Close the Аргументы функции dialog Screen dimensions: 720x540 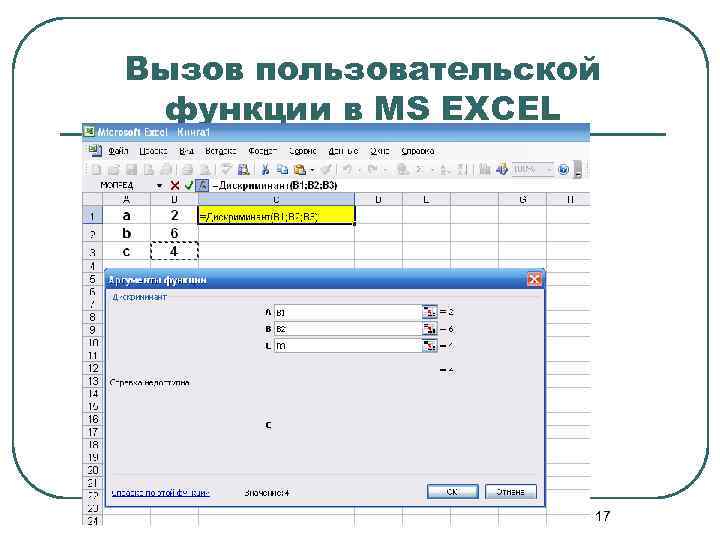534,279
